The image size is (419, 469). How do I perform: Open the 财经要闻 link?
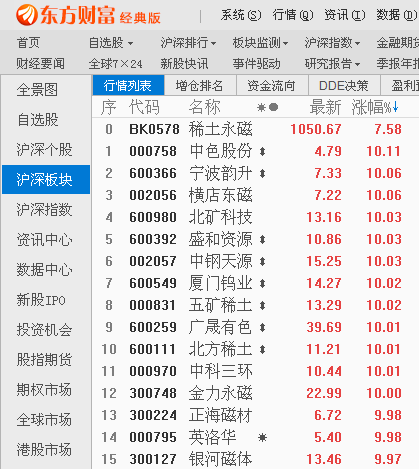click(41, 64)
